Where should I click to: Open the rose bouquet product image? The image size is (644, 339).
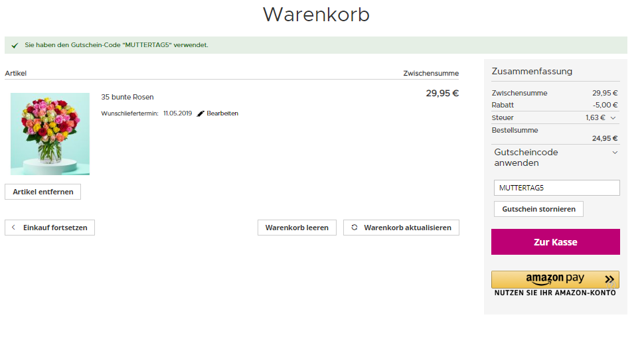50,134
